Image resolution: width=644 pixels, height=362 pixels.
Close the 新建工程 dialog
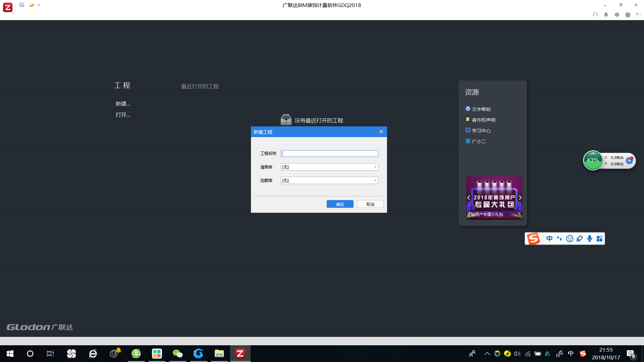[381, 132]
